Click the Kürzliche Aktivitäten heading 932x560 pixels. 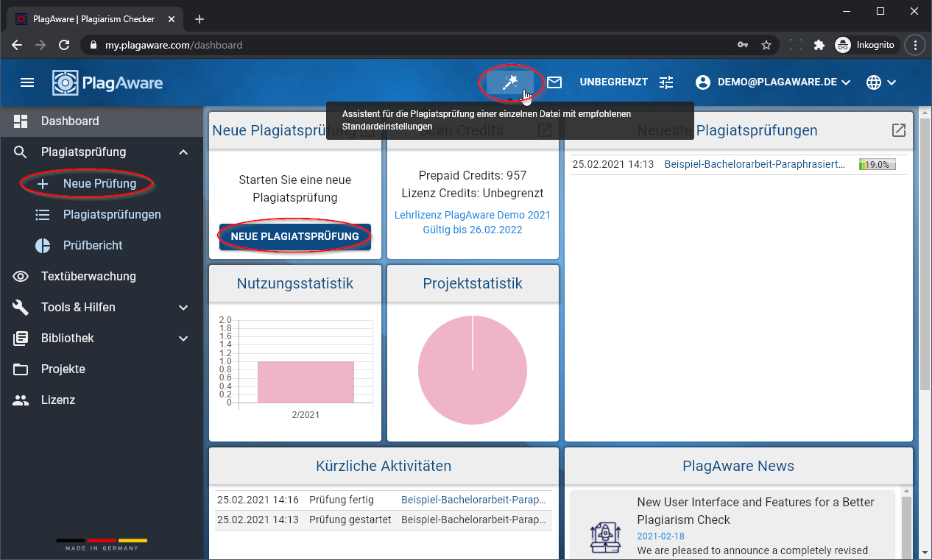(384, 466)
